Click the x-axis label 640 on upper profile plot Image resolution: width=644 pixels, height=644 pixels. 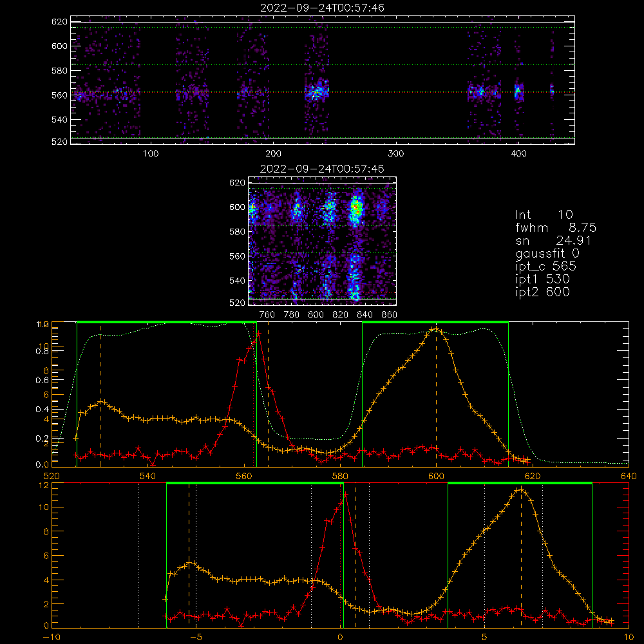[629, 476]
